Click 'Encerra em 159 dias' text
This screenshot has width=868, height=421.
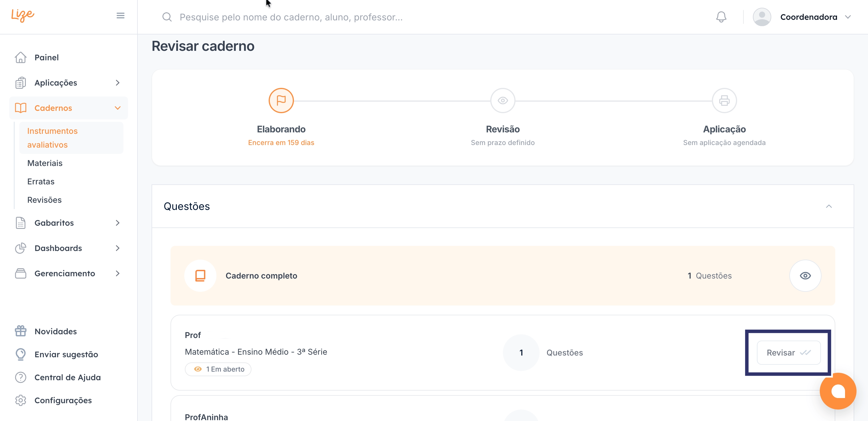pos(281,142)
